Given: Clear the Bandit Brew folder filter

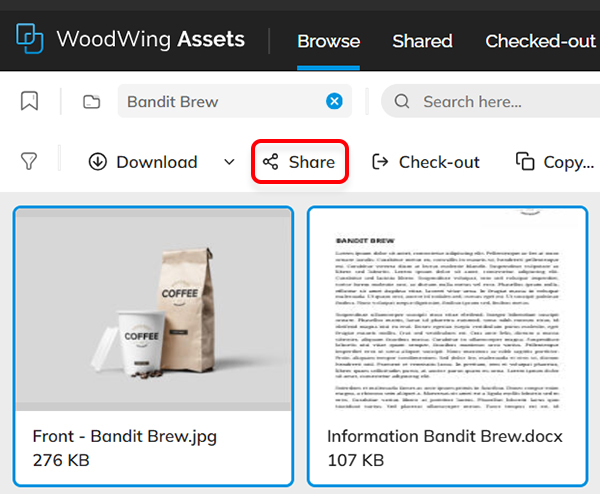Looking at the screenshot, I should (334, 101).
